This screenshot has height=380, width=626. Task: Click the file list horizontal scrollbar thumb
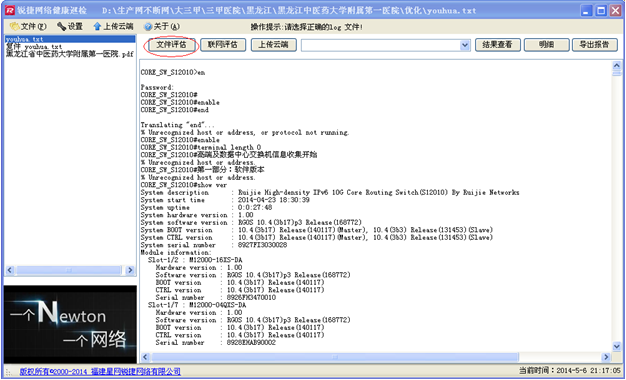[69, 271]
